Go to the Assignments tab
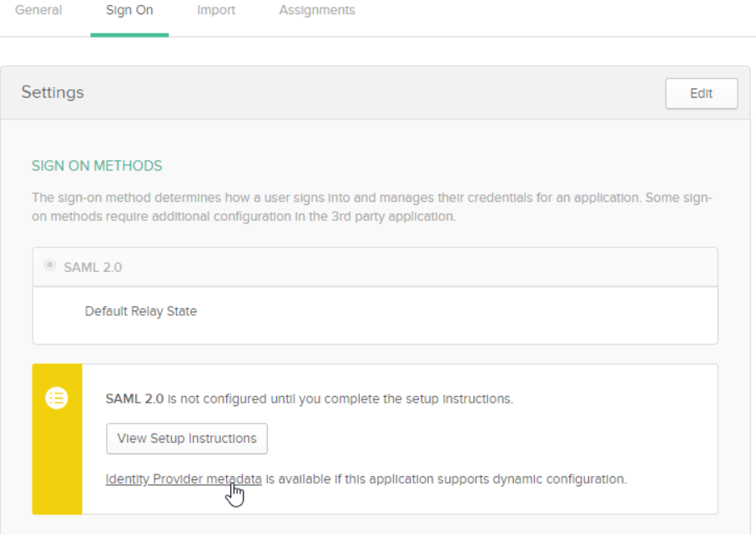This screenshot has height=537, width=756. (317, 11)
